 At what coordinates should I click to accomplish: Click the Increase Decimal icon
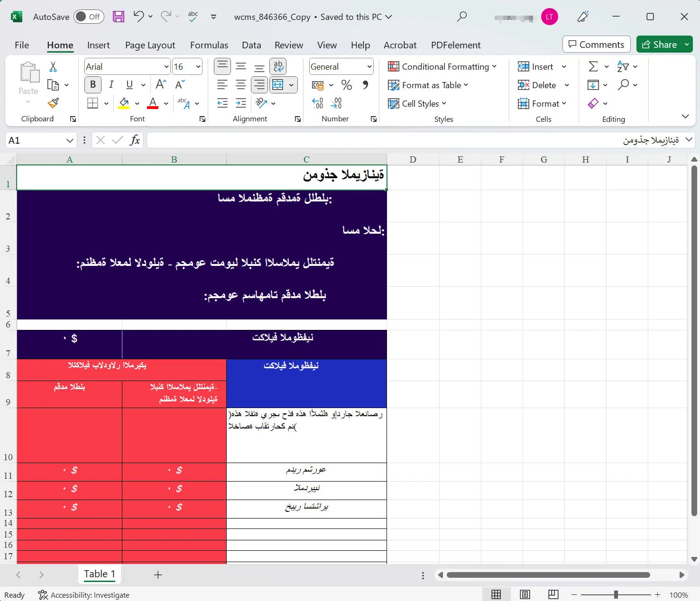coord(317,103)
